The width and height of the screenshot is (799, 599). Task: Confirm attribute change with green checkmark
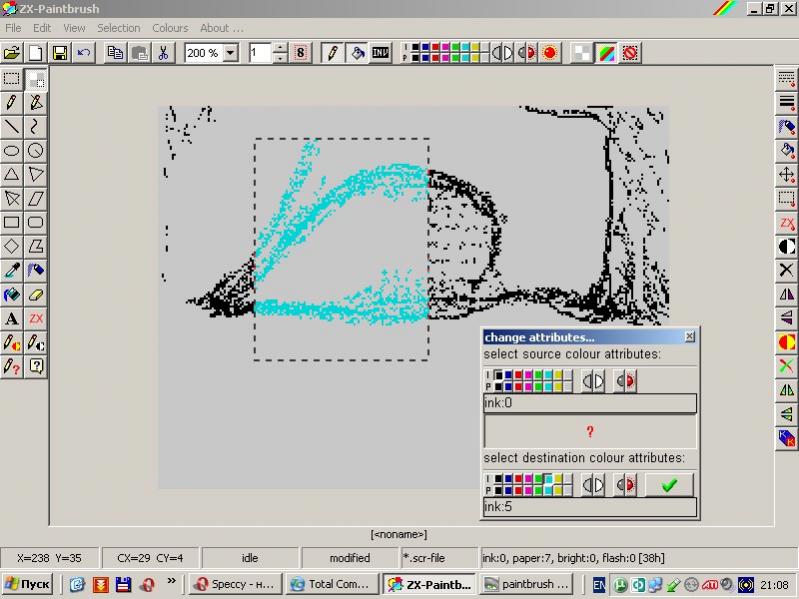click(x=669, y=485)
